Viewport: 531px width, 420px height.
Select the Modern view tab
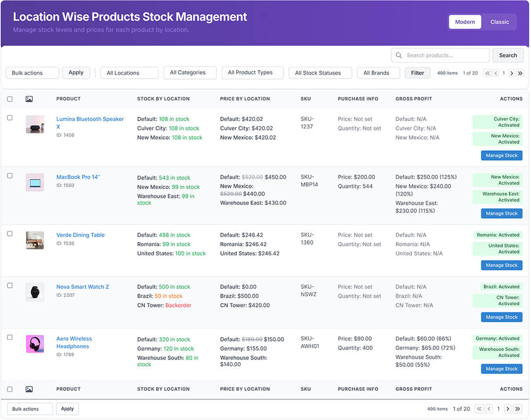point(465,22)
